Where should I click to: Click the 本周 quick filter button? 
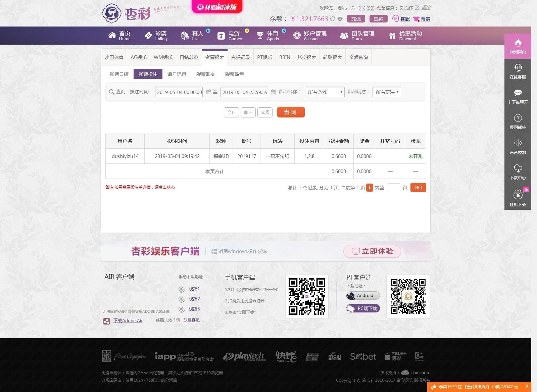point(265,112)
